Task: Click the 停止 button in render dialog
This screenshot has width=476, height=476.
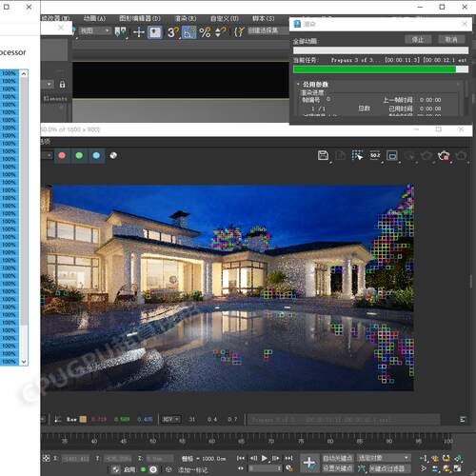Action: 418,40
